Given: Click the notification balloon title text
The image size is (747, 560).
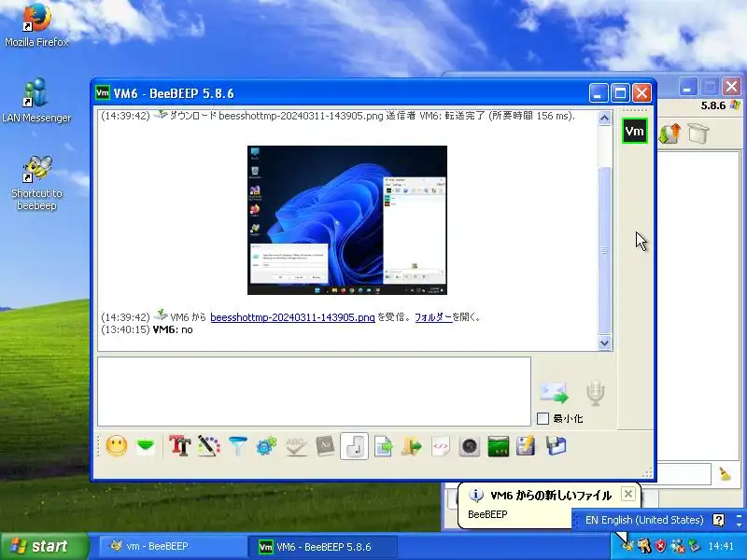Looking at the screenshot, I should pyautogui.click(x=551, y=496).
